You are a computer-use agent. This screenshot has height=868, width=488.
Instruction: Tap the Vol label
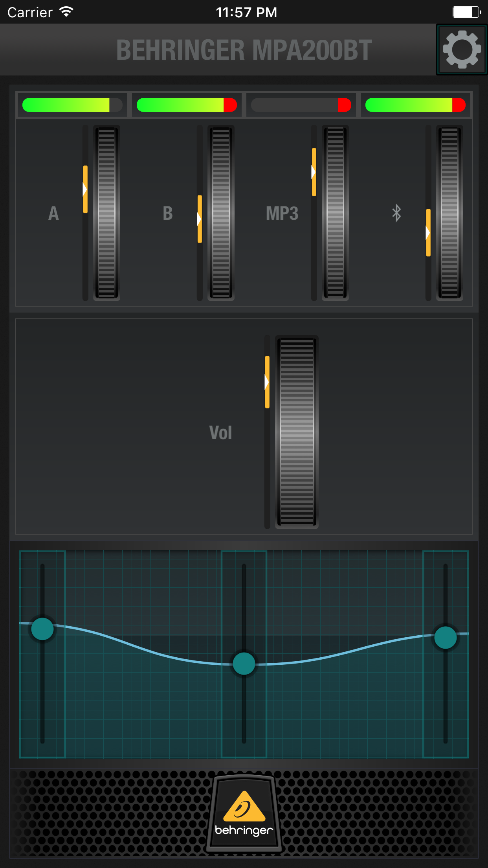click(220, 433)
